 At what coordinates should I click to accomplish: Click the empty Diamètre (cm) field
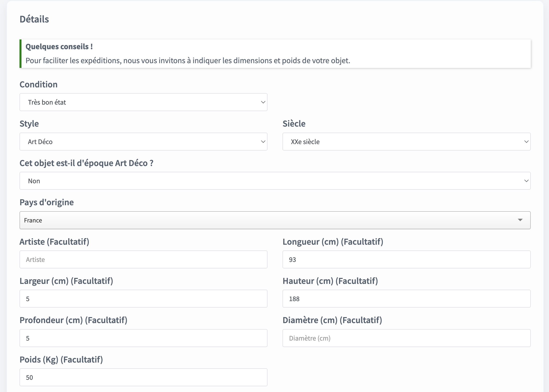(406, 338)
